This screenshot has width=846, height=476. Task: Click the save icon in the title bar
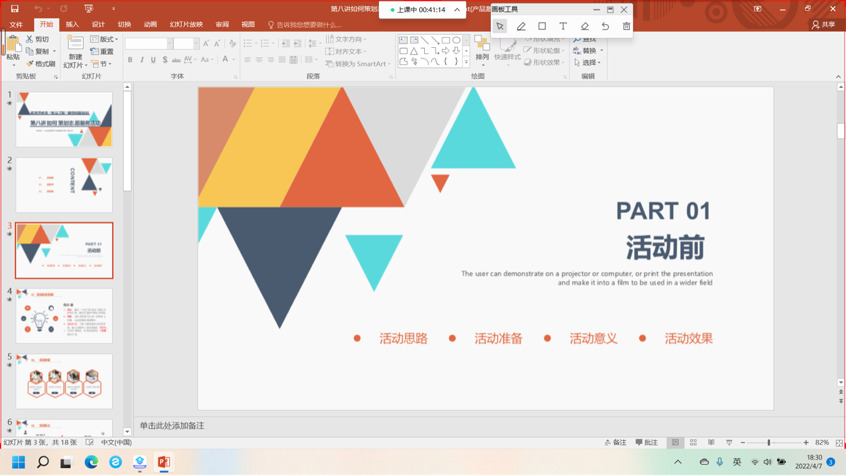point(14,9)
